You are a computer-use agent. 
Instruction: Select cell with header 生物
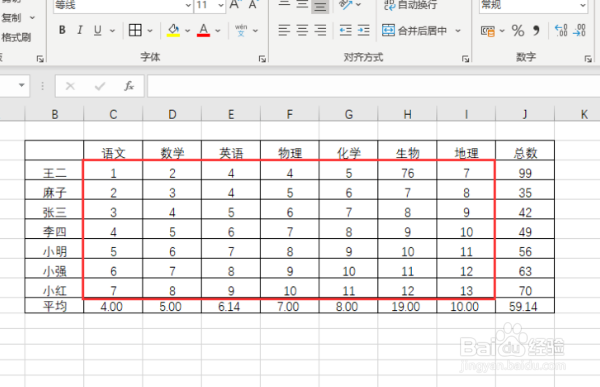pyautogui.click(x=408, y=151)
